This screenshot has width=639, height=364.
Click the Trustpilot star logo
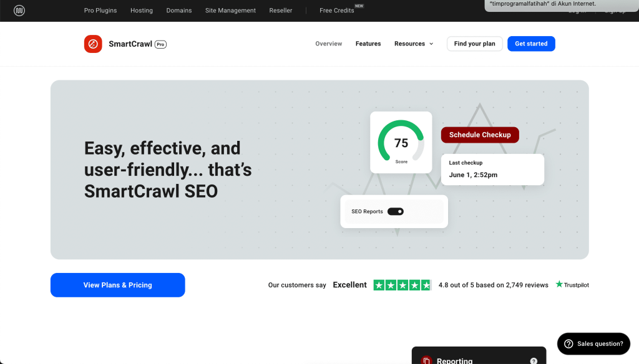pyautogui.click(x=559, y=285)
